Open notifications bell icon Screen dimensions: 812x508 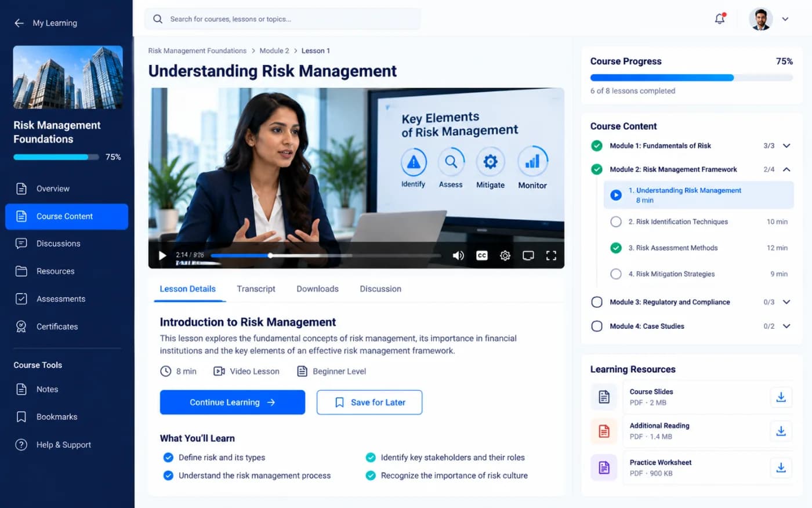tap(720, 19)
